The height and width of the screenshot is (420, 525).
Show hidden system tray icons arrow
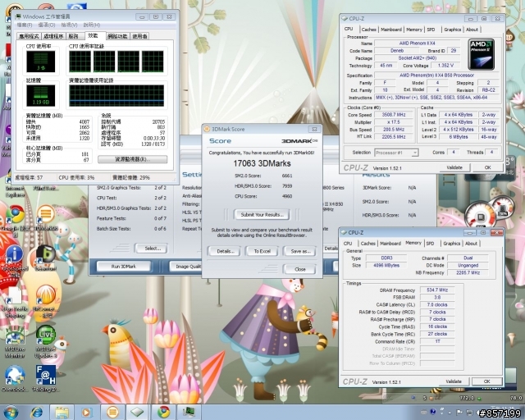pyautogui.click(x=450, y=413)
